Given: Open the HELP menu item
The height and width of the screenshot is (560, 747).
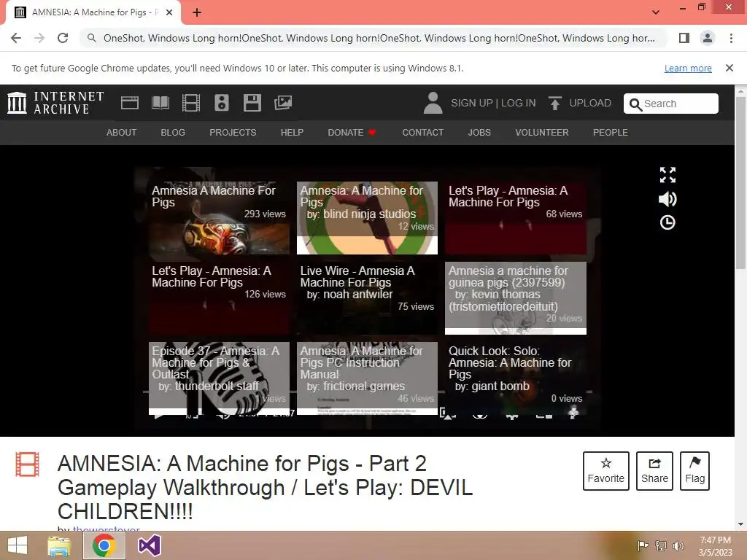Looking at the screenshot, I should click(292, 133).
